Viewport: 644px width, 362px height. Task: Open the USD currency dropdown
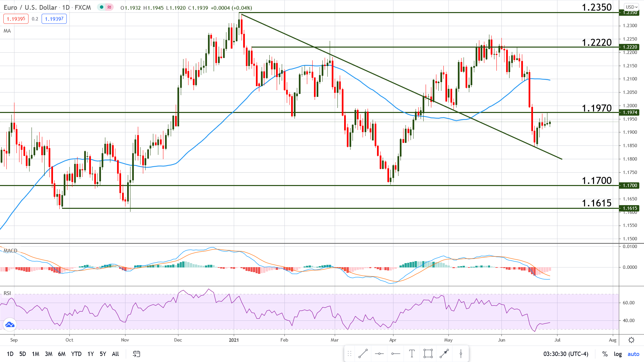click(632, 7)
